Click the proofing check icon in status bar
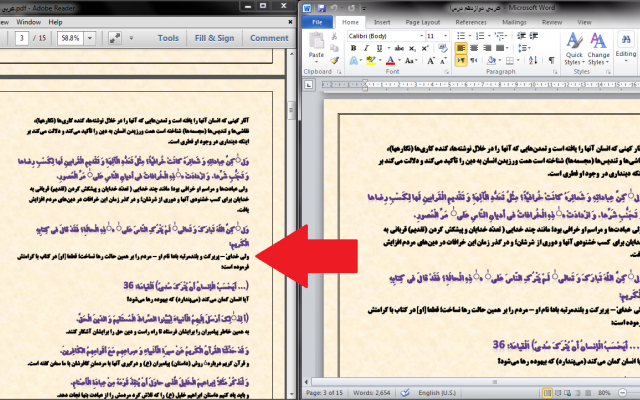640x400 pixels. (405, 393)
